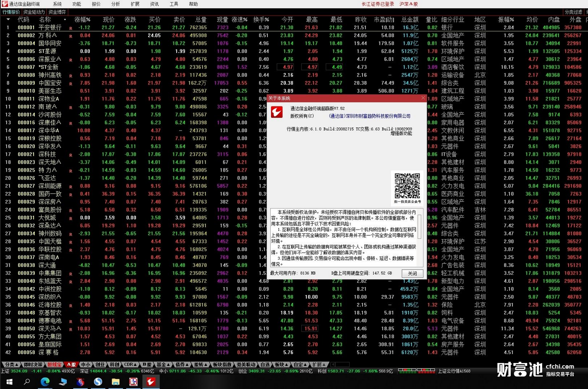Expand the 分类▲ tab menu
This screenshot has height=389, width=588.
click(x=10, y=365)
